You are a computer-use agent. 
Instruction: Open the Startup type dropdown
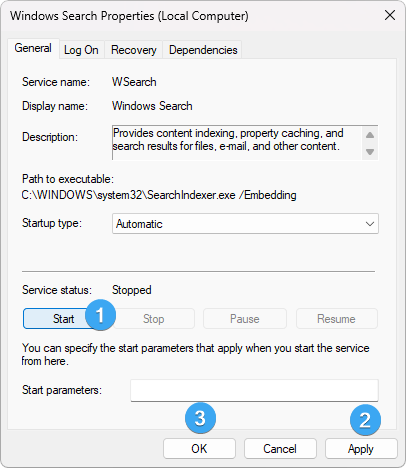pos(245,224)
